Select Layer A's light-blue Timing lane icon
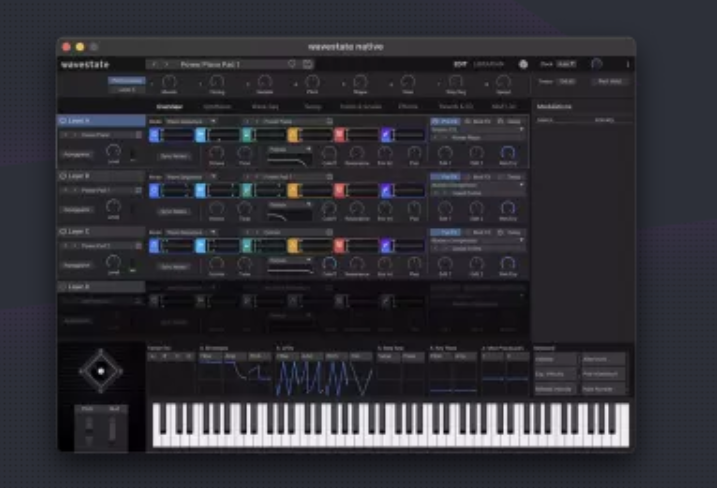The width and height of the screenshot is (717, 488). 200,135
